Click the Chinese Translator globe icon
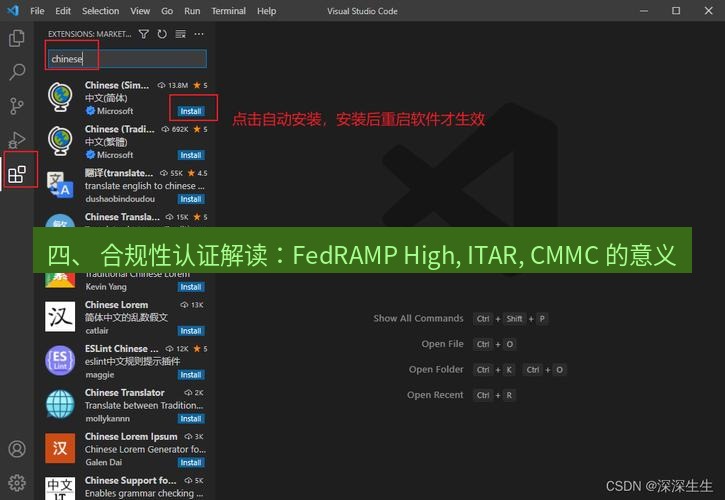This screenshot has height=500, width=725. pyautogui.click(x=60, y=404)
